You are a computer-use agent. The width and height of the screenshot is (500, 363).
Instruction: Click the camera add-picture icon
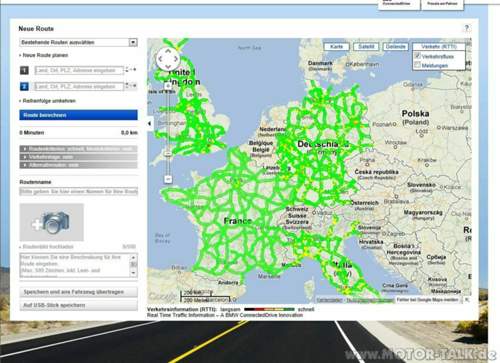[52, 222]
